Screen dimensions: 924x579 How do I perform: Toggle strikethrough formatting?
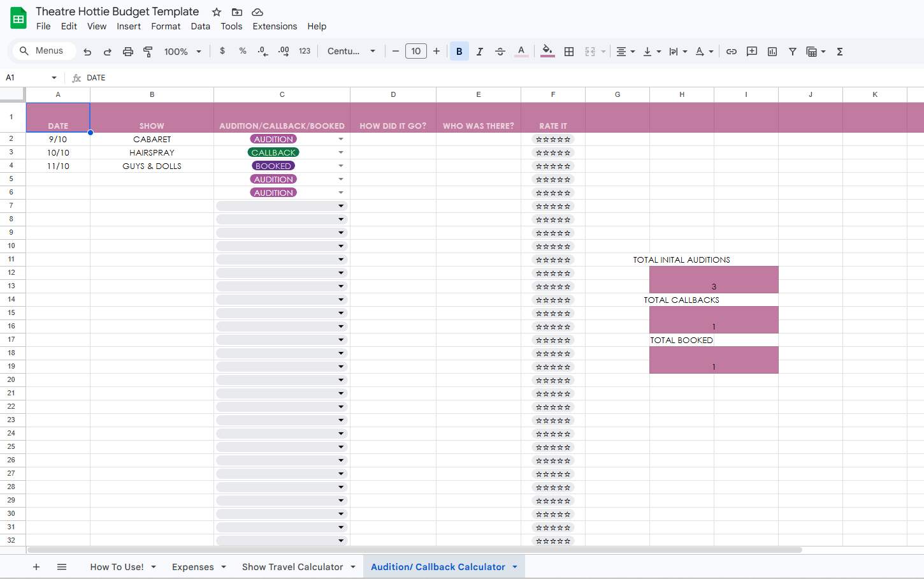tap(500, 52)
